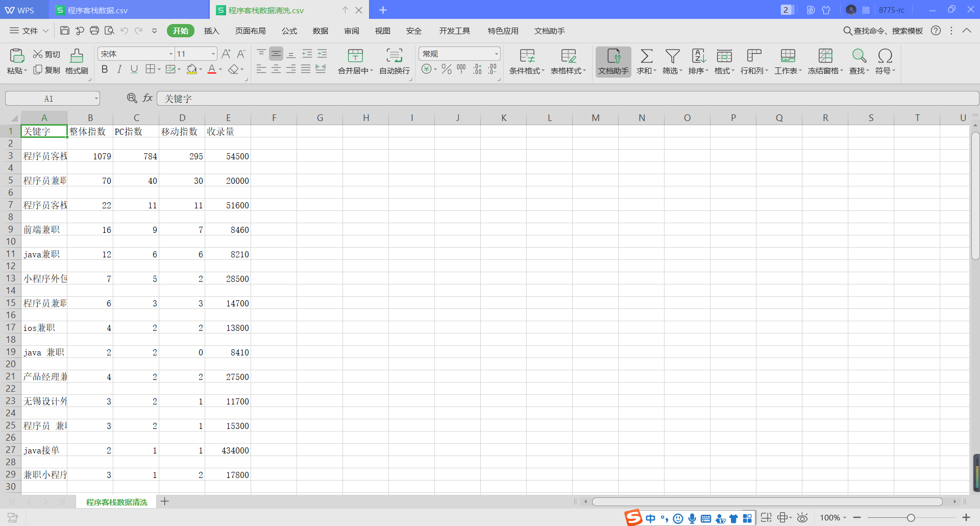Click the 冻结窗格 freeze panes icon
This screenshot has width=980, height=526.
pyautogui.click(x=825, y=61)
